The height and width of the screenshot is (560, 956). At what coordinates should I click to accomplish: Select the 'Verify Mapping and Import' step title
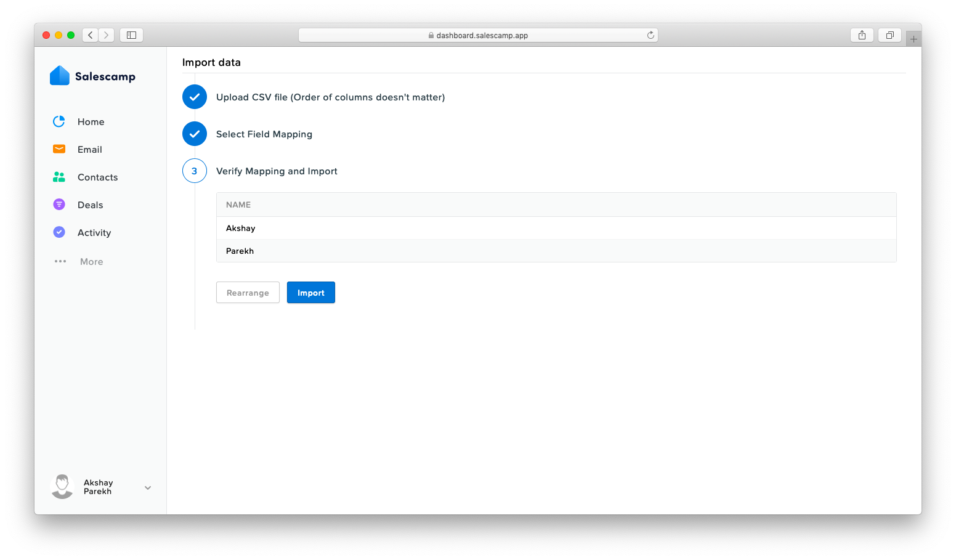click(x=277, y=171)
